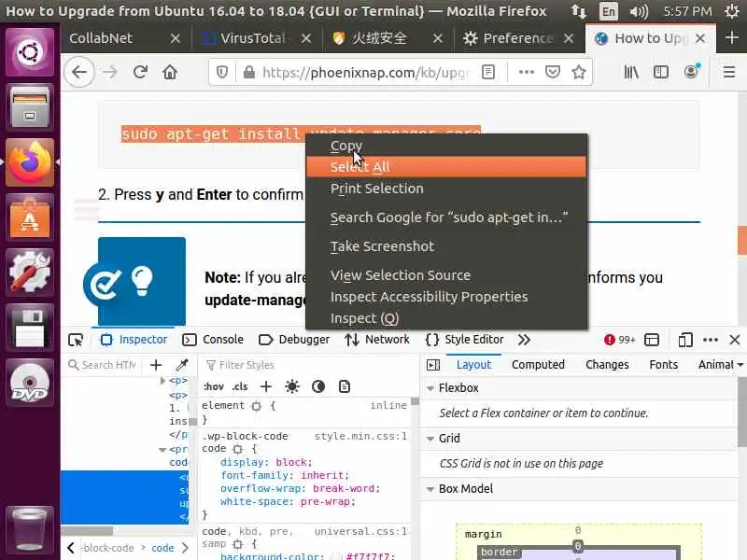Open Ubuntu Software Center in the dock
Viewport: 747px width, 560px height.
[x=30, y=217]
